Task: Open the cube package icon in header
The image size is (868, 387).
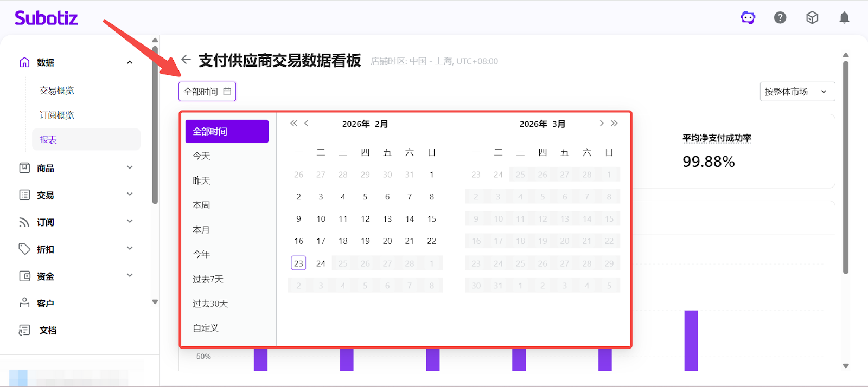Action: point(812,18)
